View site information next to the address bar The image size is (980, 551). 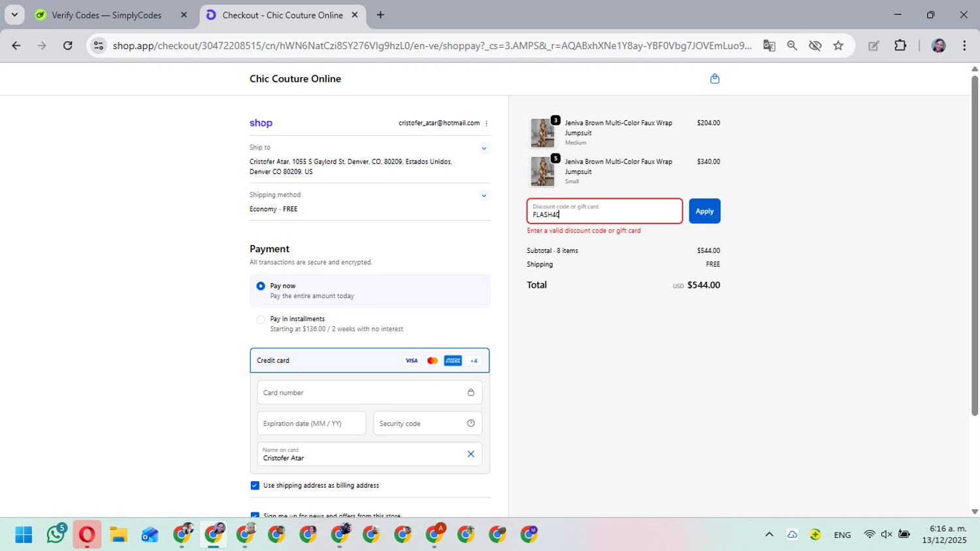99,46
